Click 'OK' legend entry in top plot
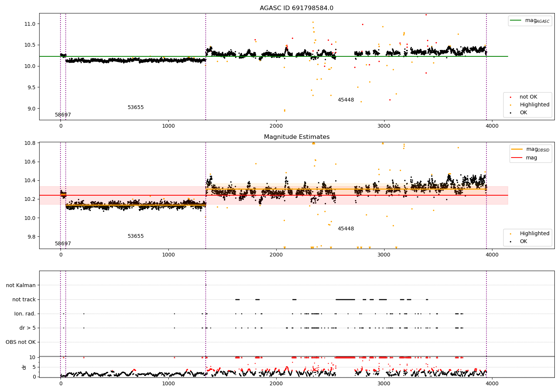Screen dimensions: 560x392 519,113
